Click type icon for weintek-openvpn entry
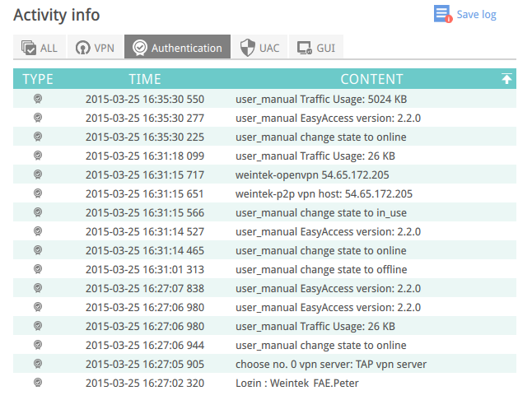This screenshot has height=400, width=532. coord(38,174)
